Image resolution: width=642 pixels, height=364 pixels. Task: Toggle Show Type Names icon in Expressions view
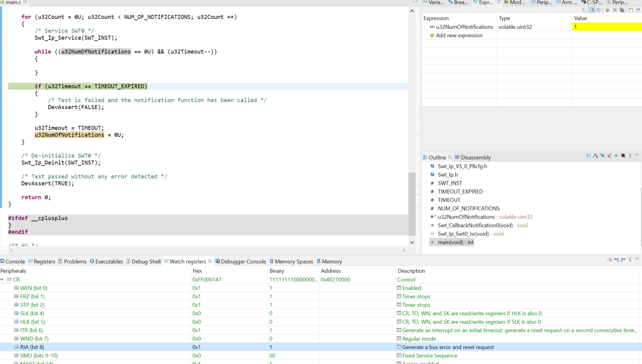point(585,10)
